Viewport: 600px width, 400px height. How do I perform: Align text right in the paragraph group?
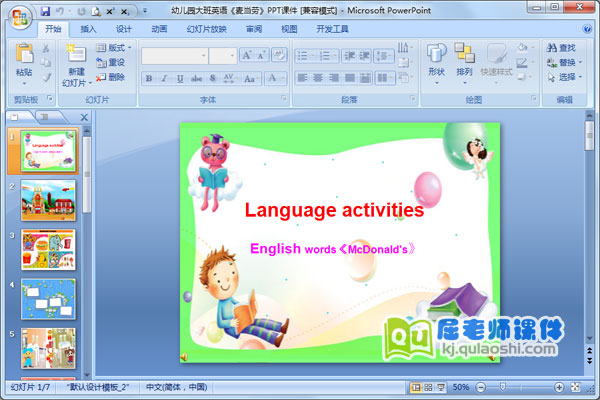tap(334, 78)
